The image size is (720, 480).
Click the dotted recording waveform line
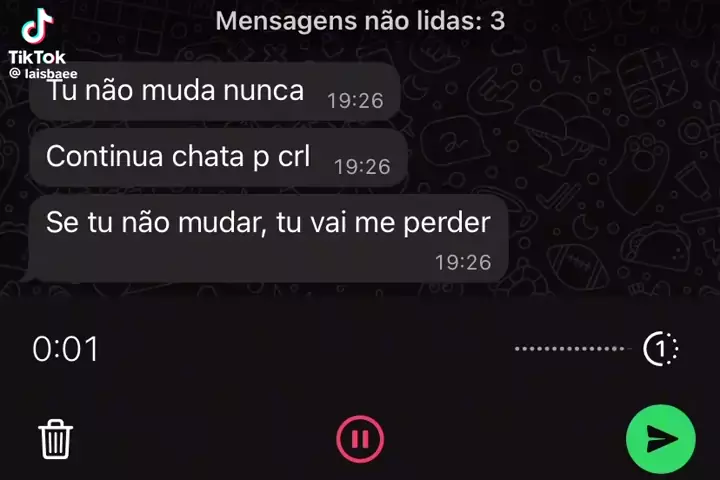pos(569,349)
